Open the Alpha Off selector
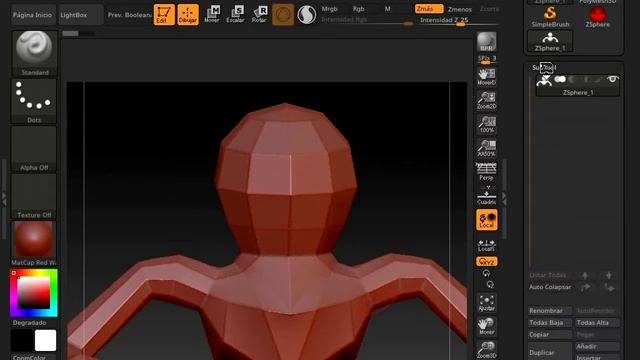 click(34, 149)
